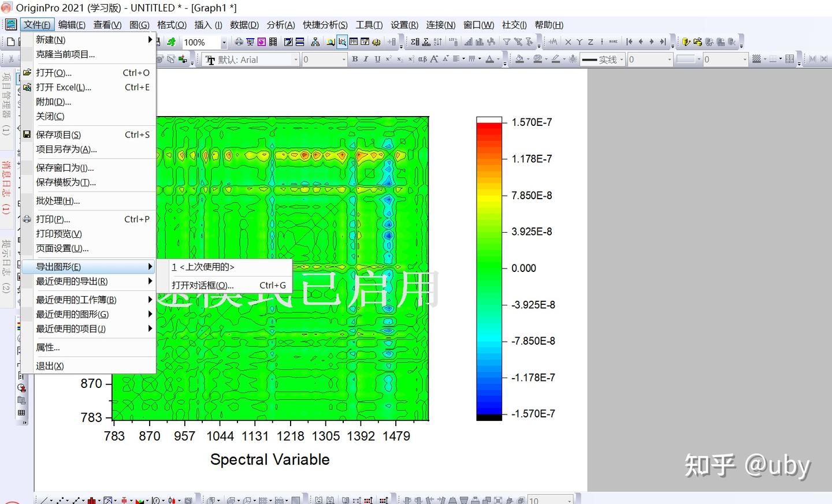Click the fill color swatch box

point(685,59)
